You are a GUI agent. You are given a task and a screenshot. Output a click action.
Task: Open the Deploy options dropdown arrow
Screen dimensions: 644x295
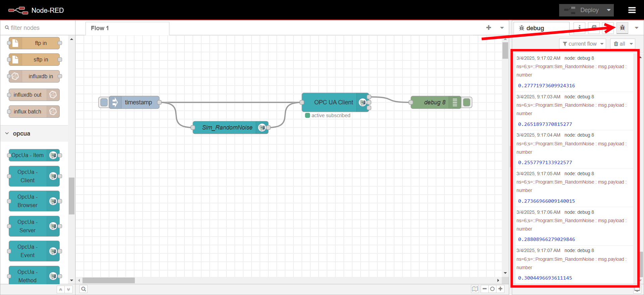(608, 10)
